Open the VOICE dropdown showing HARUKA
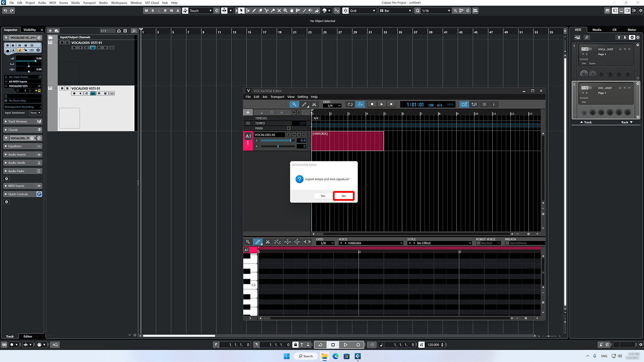The image size is (644, 362). [371, 243]
